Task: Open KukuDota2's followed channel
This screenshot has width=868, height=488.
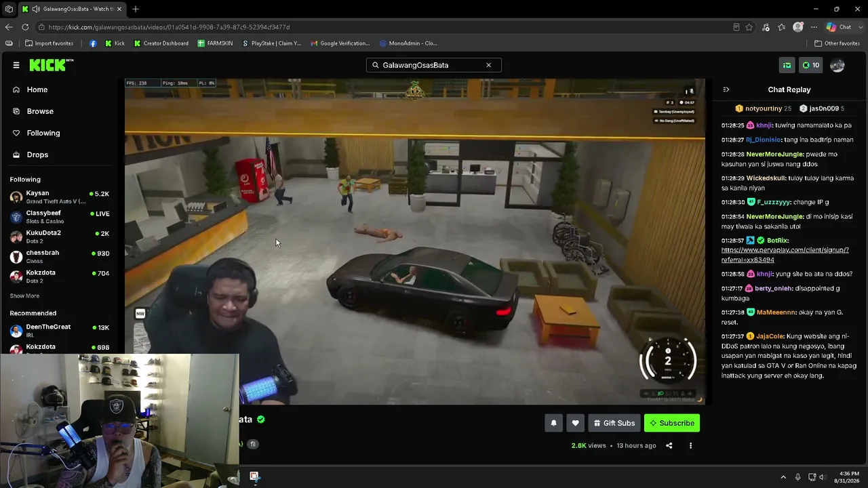Action: coord(60,237)
